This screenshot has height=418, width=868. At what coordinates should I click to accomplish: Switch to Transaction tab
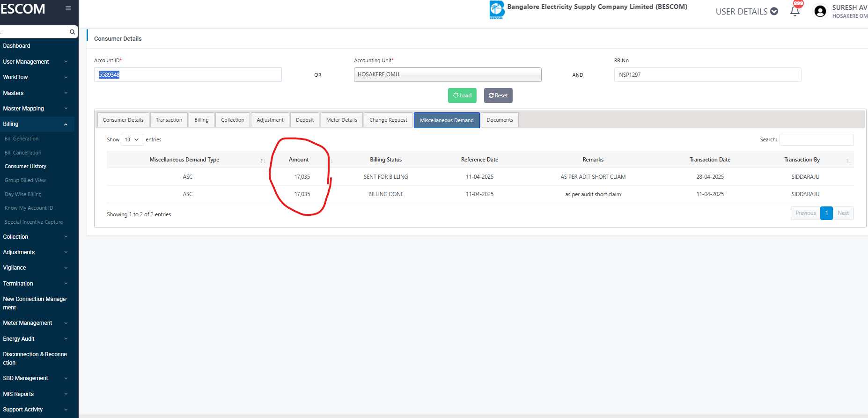pyautogui.click(x=169, y=120)
